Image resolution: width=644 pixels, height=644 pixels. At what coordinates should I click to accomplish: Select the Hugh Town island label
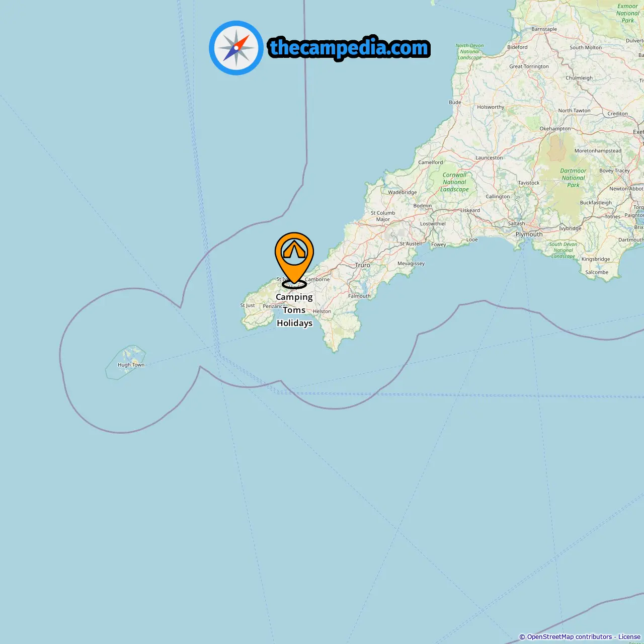[x=131, y=365]
